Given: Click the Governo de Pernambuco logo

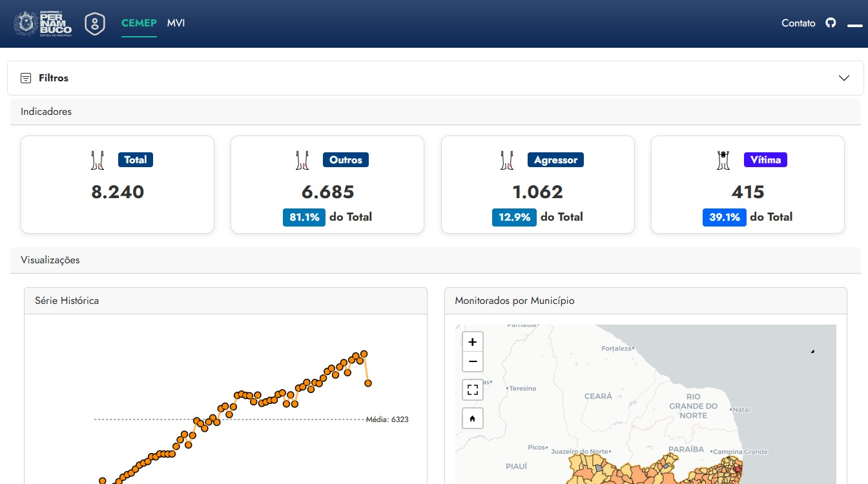Looking at the screenshot, I should 43,24.
